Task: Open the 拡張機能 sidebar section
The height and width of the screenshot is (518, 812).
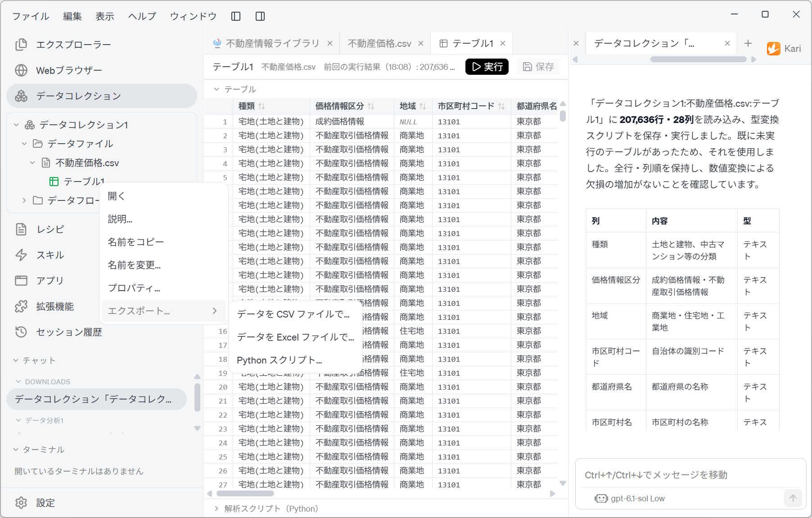Action: point(54,306)
